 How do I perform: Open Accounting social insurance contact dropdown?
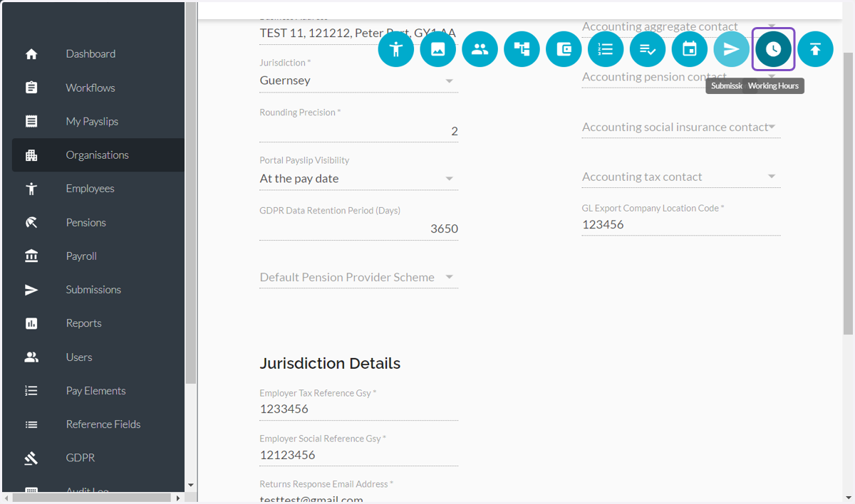tap(681, 127)
